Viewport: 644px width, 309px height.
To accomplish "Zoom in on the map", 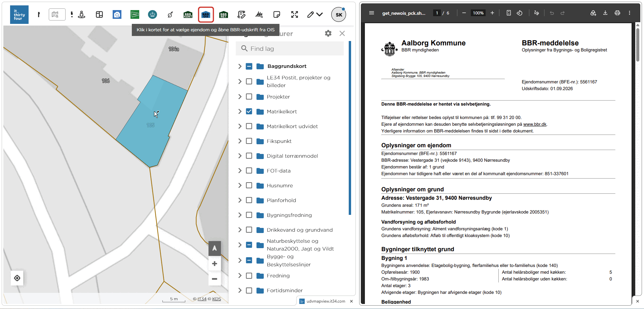I will click(215, 264).
